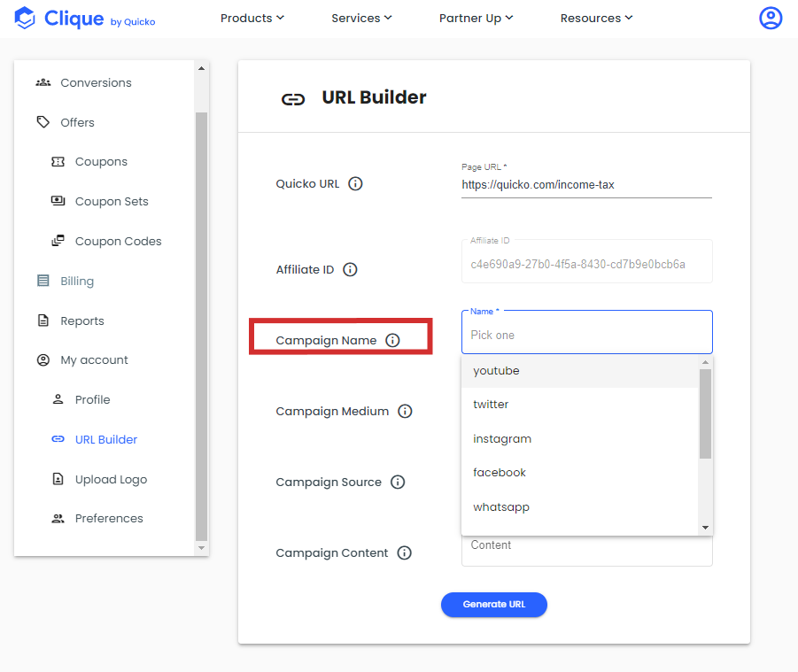
Task: Open the Products menu
Action: (x=252, y=19)
